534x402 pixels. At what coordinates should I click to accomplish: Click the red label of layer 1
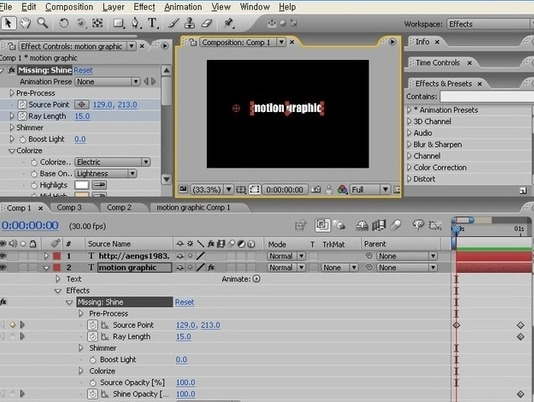pyautogui.click(x=57, y=256)
